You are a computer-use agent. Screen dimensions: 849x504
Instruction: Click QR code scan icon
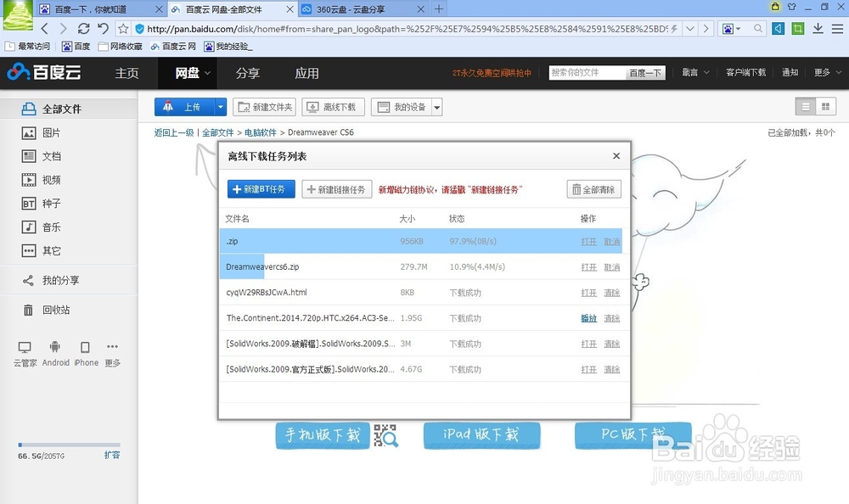386,436
